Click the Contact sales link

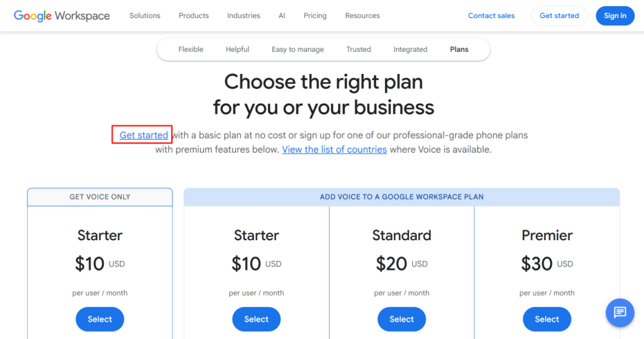(491, 15)
